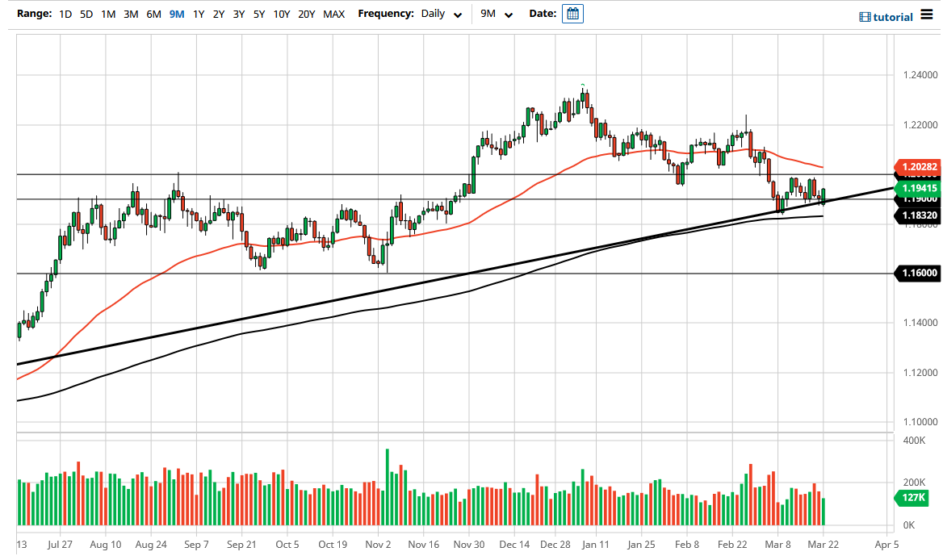Viewport: 943px width, 560px height.
Task: Click the 1.16000 support level label
Action: click(x=919, y=273)
